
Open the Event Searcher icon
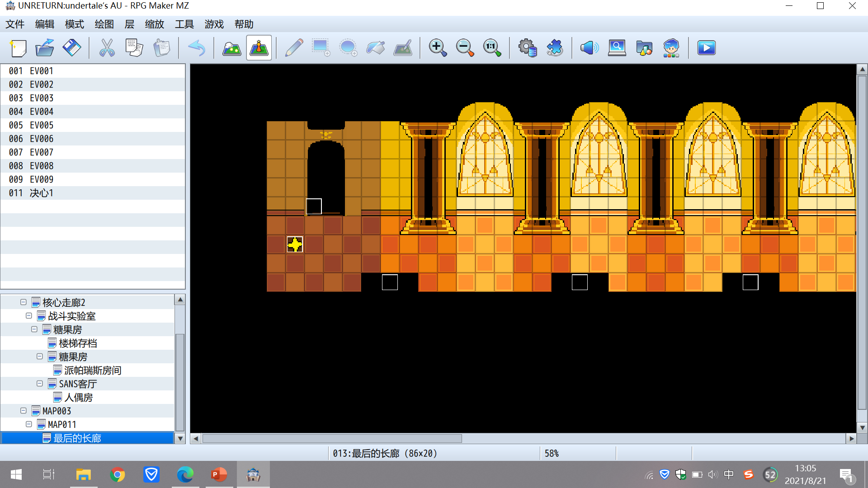click(617, 47)
